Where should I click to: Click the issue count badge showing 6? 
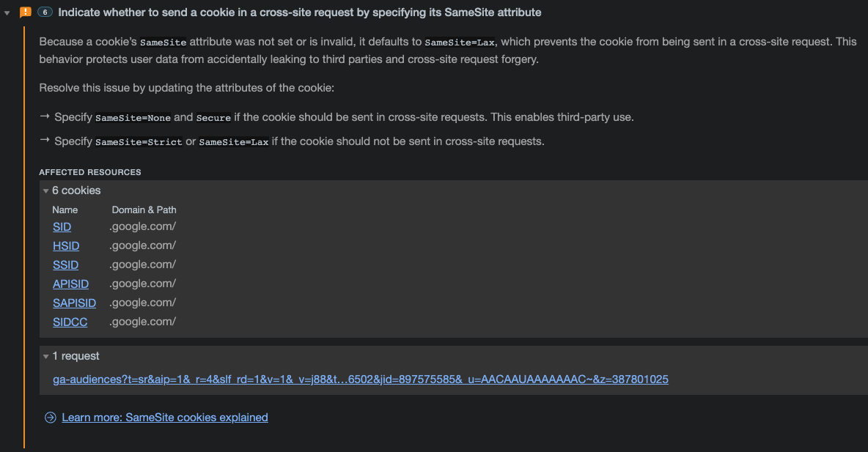pos(45,12)
